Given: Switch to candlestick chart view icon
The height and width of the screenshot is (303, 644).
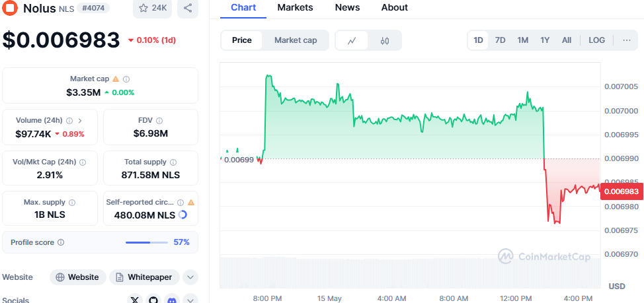Looking at the screenshot, I should [385, 40].
